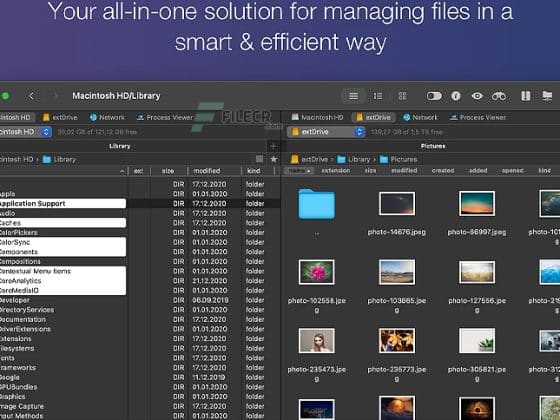Toggle name sort arrow in left pane
Image resolution: width=560 pixels, height=420 pixels.
tap(122, 171)
